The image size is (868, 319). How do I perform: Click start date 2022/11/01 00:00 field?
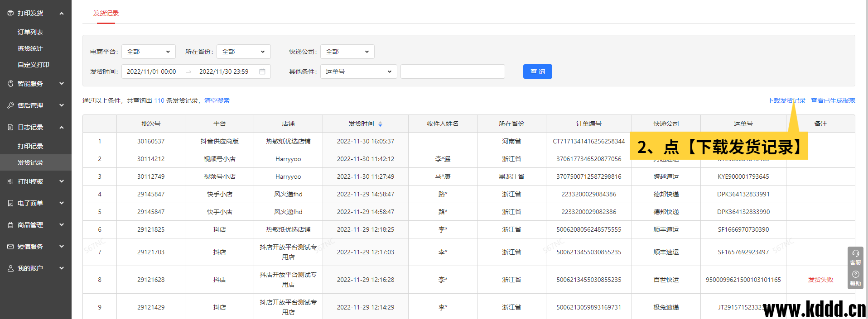[x=151, y=71]
